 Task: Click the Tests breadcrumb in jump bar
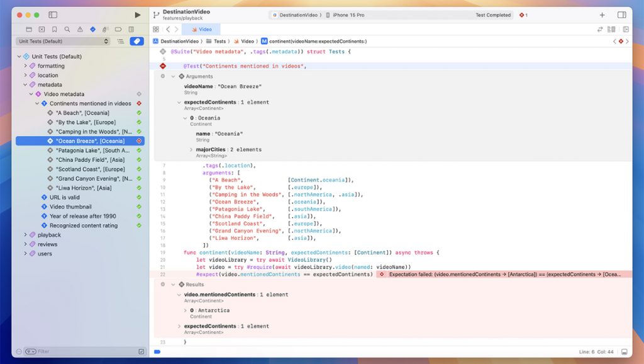coord(219,41)
